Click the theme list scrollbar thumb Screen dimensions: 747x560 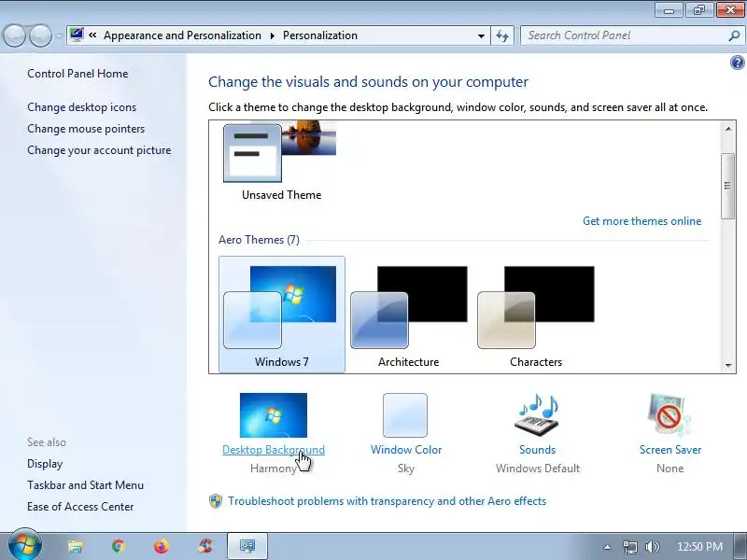coord(728,186)
